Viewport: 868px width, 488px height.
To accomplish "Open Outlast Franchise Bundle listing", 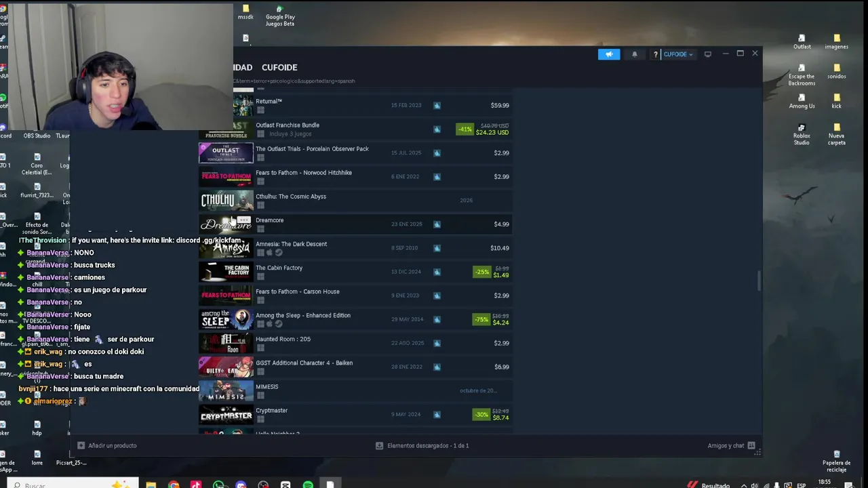I will coord(355,129).
